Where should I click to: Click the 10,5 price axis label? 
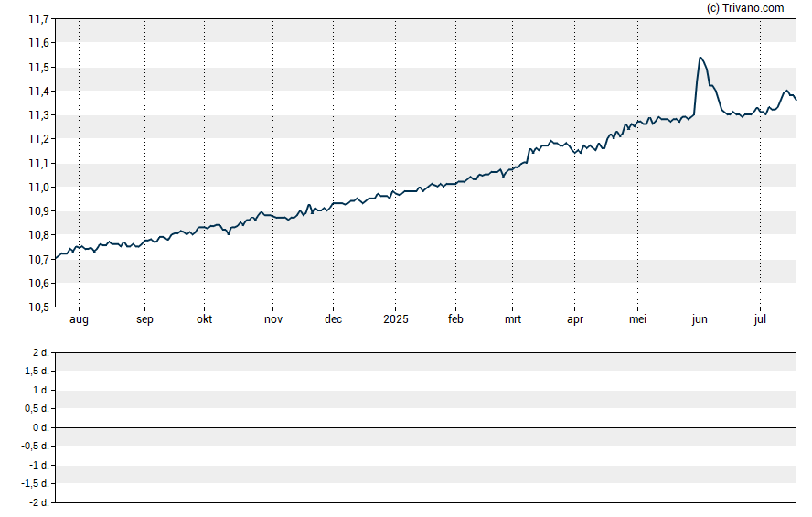[38, 307]
